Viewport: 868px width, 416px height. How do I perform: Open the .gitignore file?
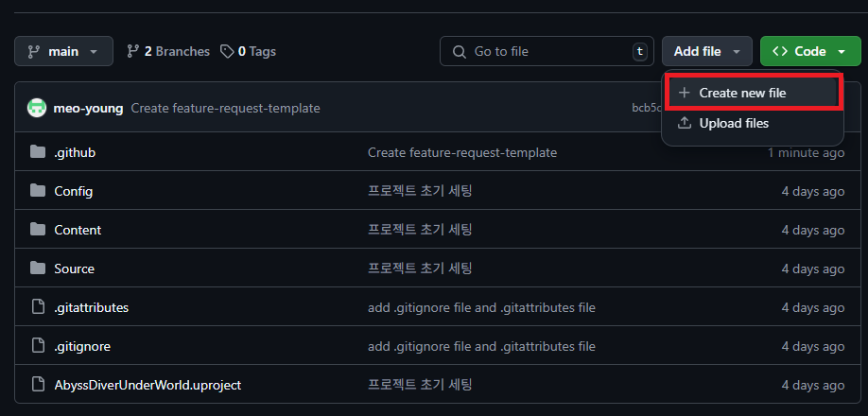82,346
